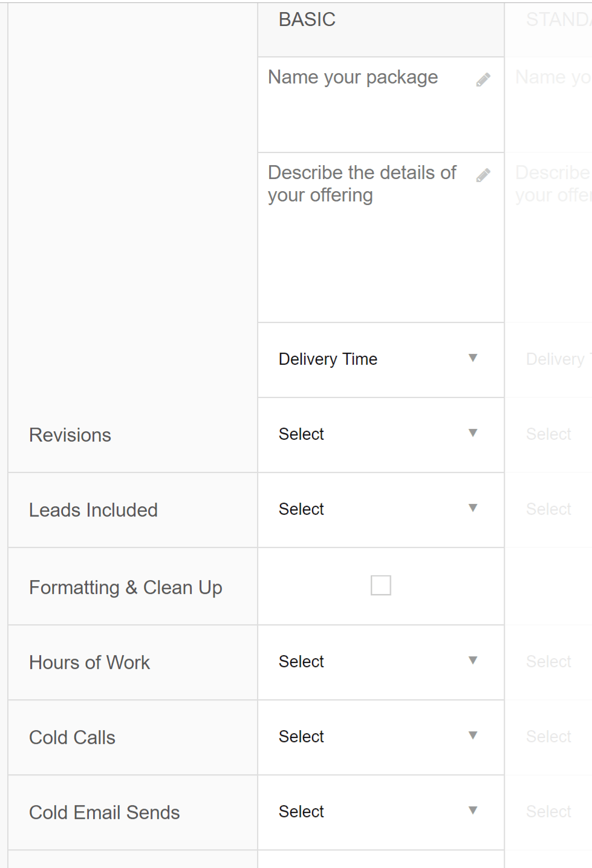Click the arrow on the Leads Included selector
This screenshot has width=592, height=868.
pyautogui.click(x=473, y=509)
